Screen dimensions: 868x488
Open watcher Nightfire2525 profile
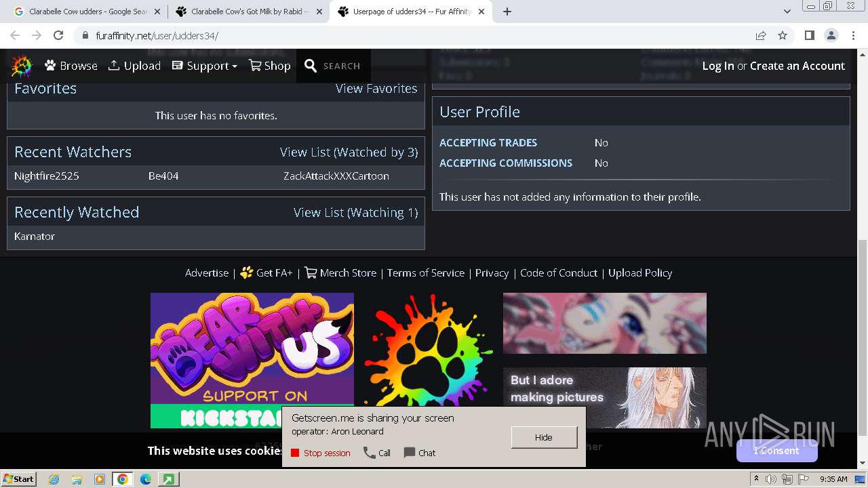pyautogui.click(x=47, y=176)
